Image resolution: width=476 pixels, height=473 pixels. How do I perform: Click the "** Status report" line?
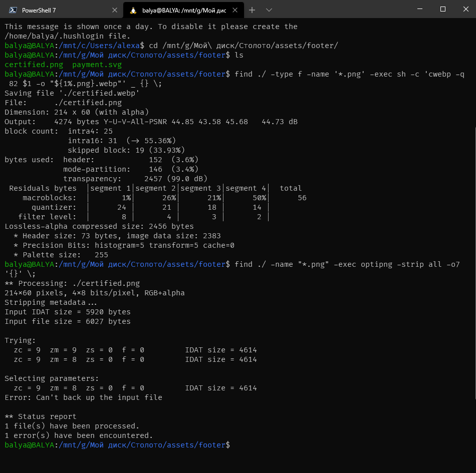(x=40, y=416)
